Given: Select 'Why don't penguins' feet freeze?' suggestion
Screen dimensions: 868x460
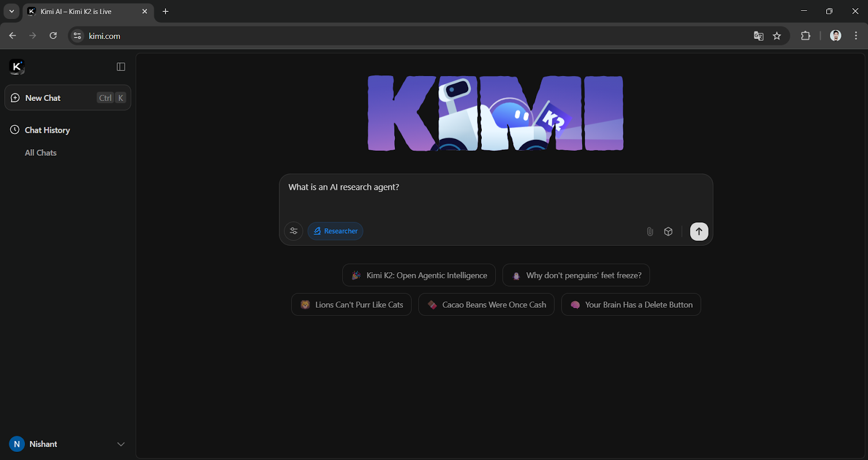Looking at the screenshot, I should point(576,275).
